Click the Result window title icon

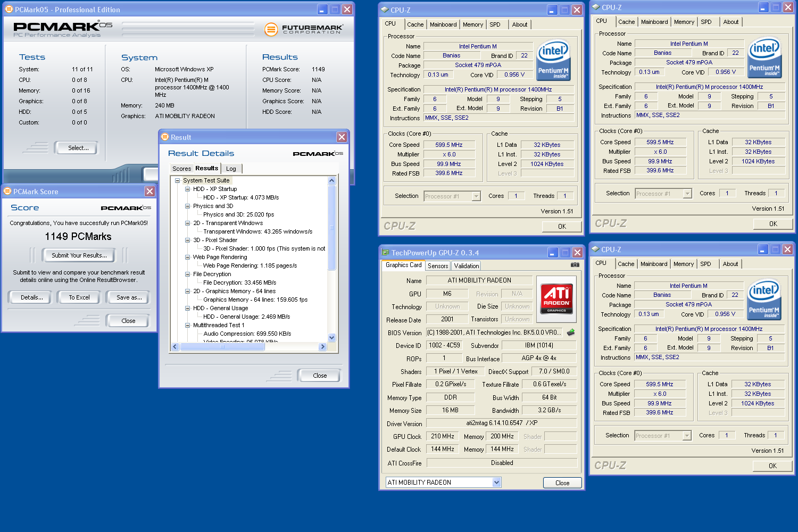165,137
